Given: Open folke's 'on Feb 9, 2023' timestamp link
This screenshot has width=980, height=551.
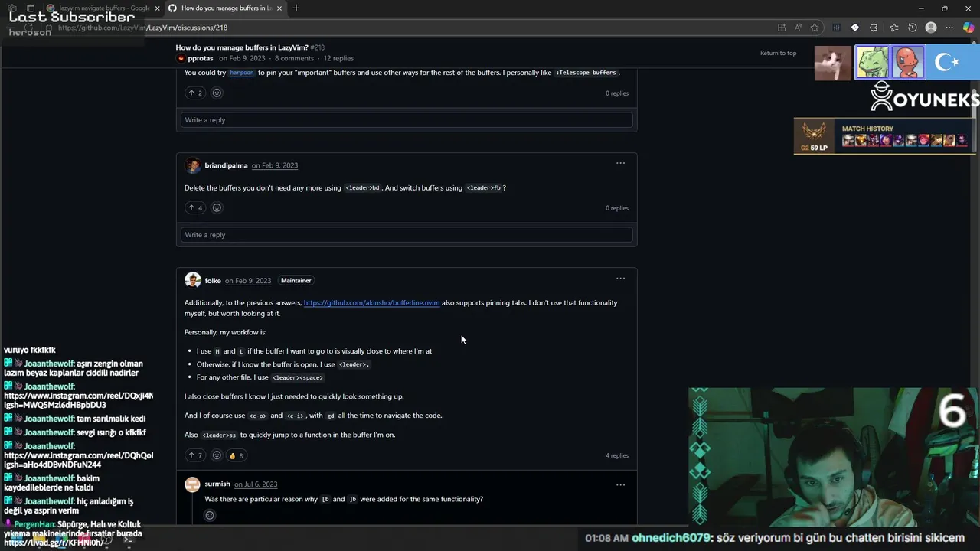Looking at the screenshot, I should click(248, 281).
